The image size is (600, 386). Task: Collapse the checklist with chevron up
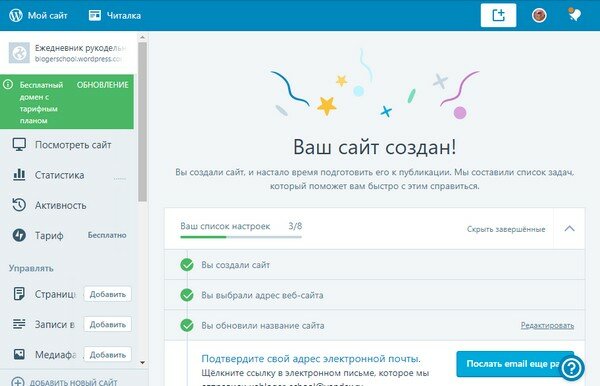point(569,228)
